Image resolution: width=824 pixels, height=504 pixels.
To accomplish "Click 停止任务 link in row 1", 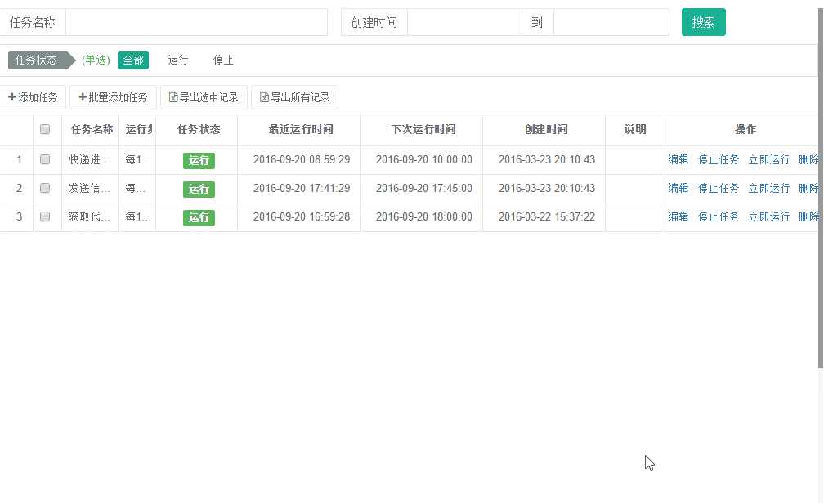I will pos(719,159).
